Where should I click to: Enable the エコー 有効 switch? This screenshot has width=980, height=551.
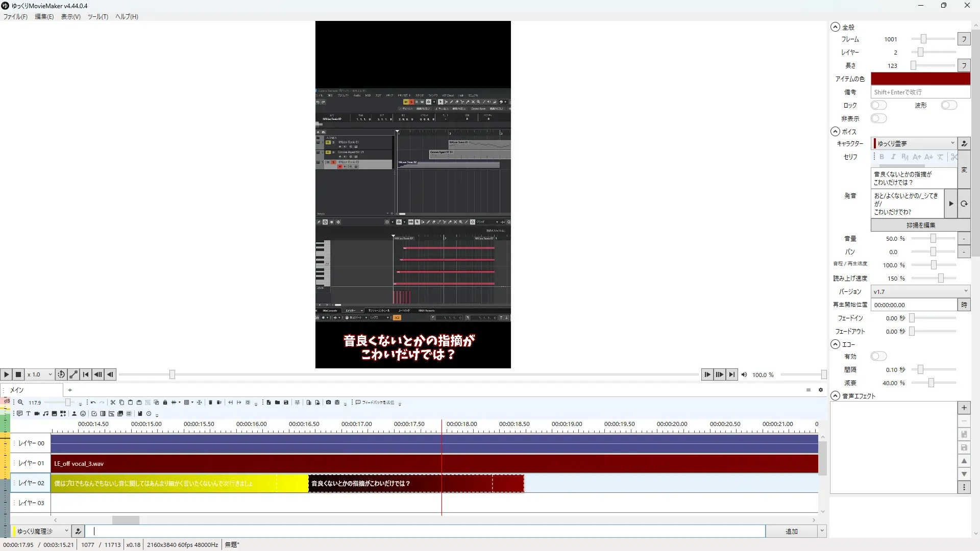pos(878,356)
